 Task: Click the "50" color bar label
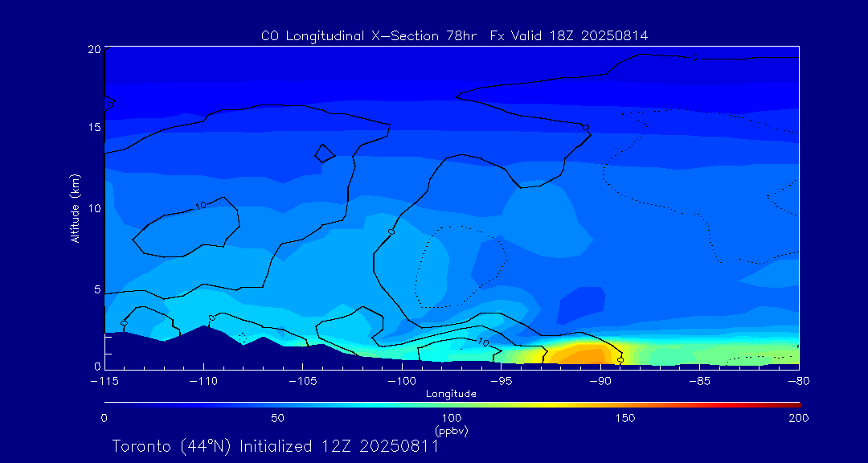(278, 418)
